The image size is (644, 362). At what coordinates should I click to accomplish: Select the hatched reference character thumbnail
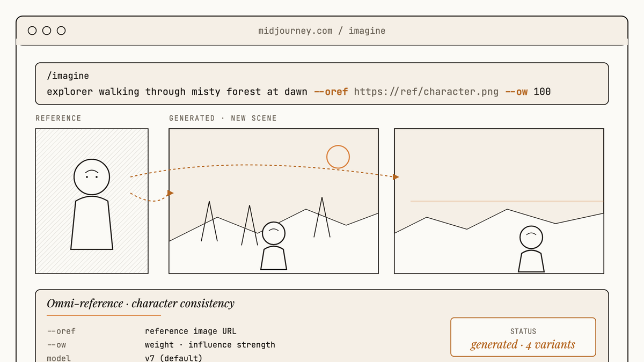92,201
